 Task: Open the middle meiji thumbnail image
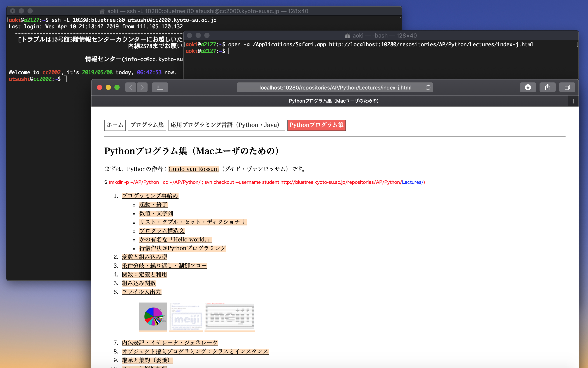click(x=186, y=317)
